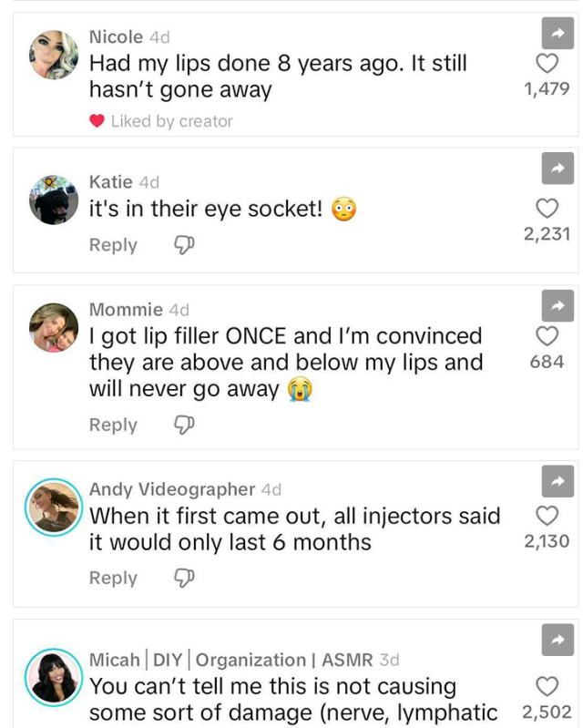Reply to Andy Videographer's comment

pyautogui.click(x=113, y=578)
